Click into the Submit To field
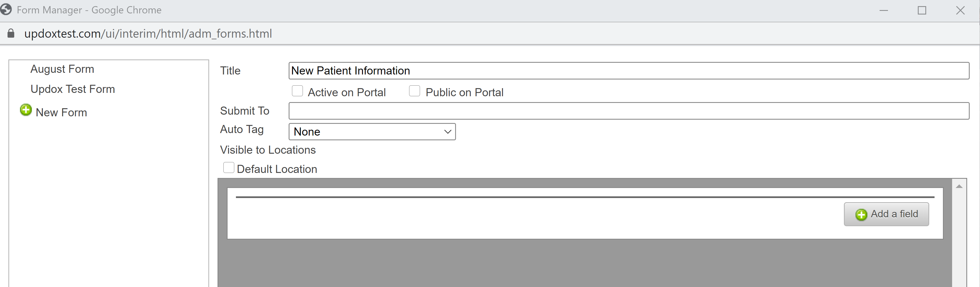Viewport: 980px width, 287px height. point(629,111)
